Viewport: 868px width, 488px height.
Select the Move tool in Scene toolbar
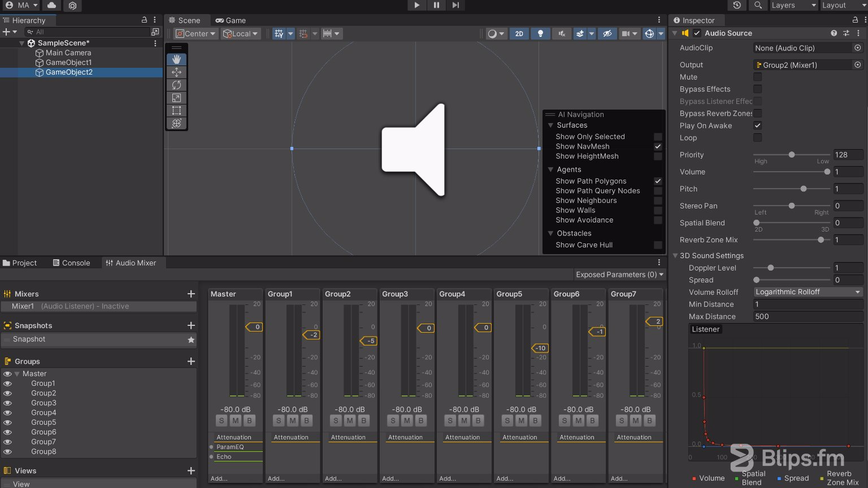(176, 72)
